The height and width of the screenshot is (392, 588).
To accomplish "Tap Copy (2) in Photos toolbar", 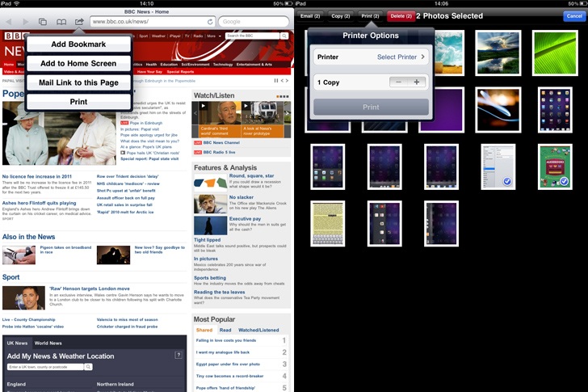I will coord(341,16).
